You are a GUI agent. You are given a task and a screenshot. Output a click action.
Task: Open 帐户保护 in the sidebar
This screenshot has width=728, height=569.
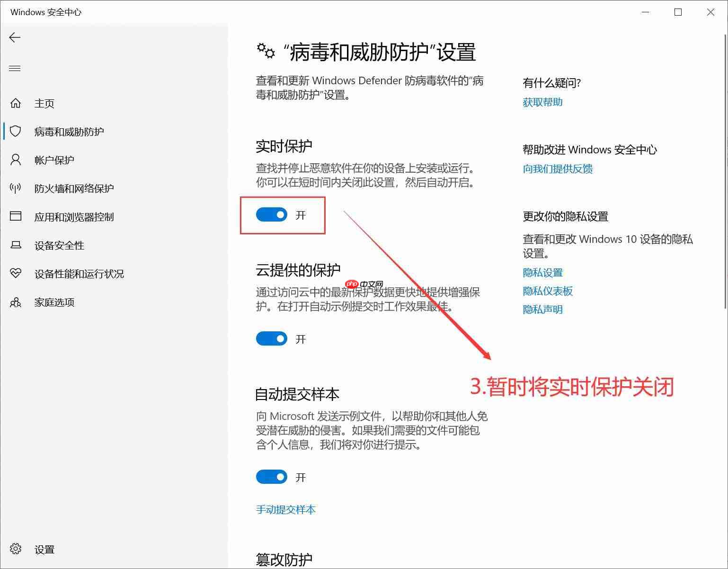(x=54, y=160)
